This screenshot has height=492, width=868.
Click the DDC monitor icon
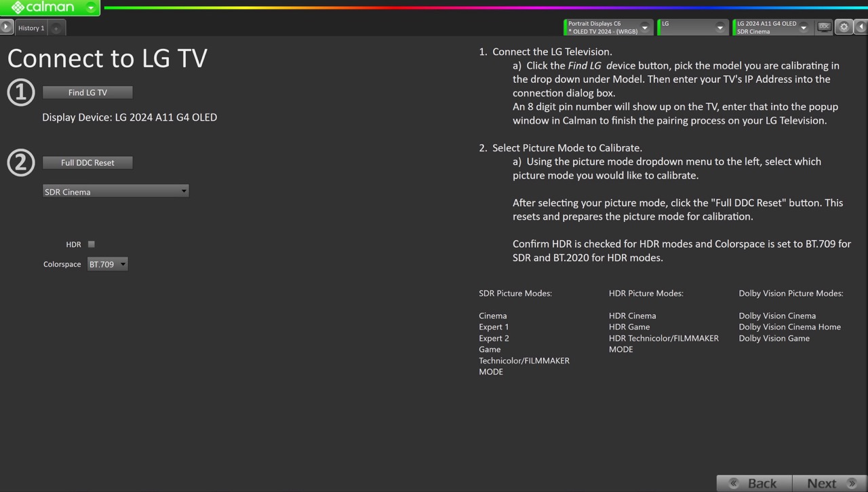824,27
